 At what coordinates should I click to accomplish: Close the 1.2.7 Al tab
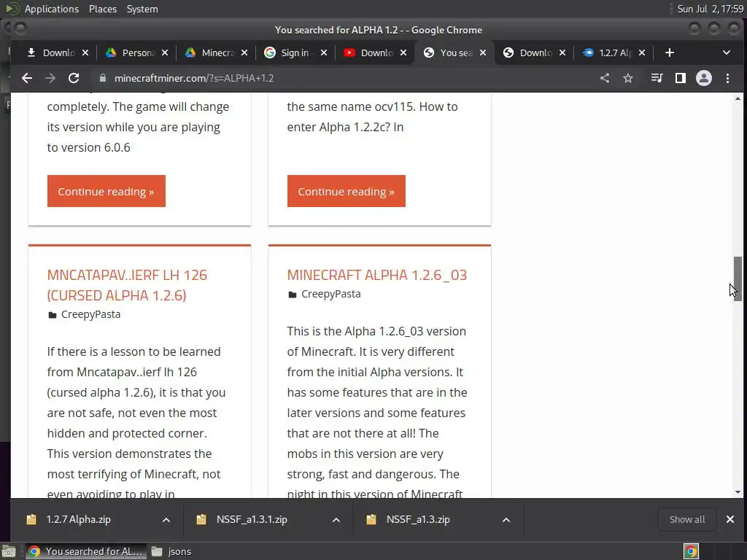pyautogui.click(x=642, y=52)
